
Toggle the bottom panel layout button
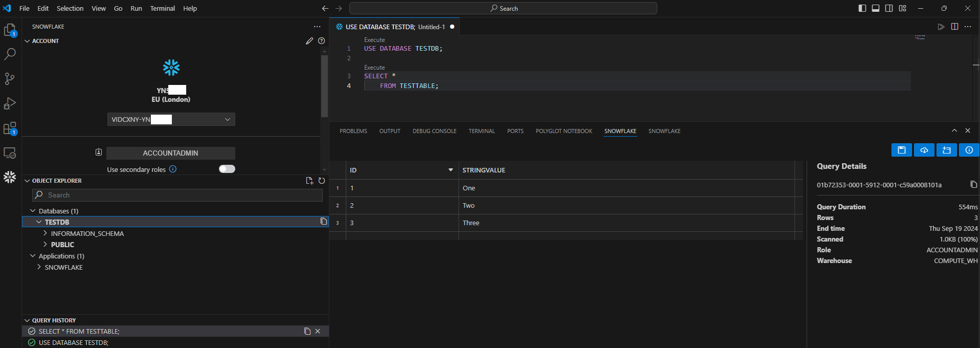click(876, 8)
